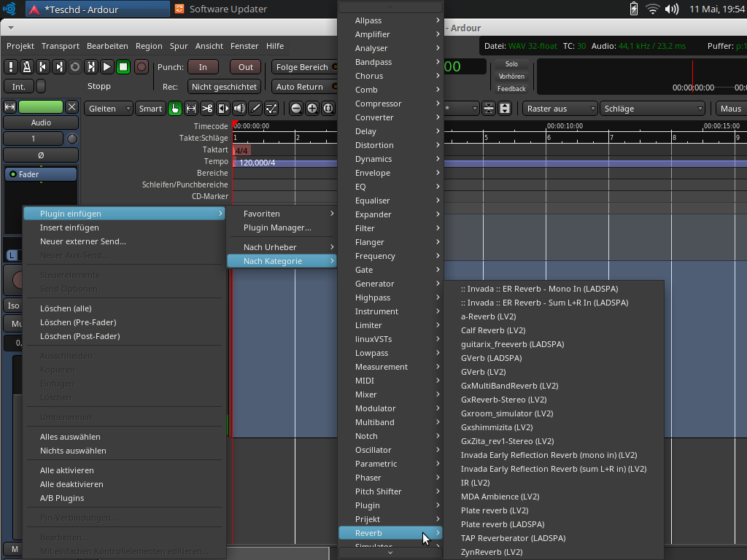Screen dimensions: 747x560
Task: Open the Projekt menu
Action: click(20, 46)
